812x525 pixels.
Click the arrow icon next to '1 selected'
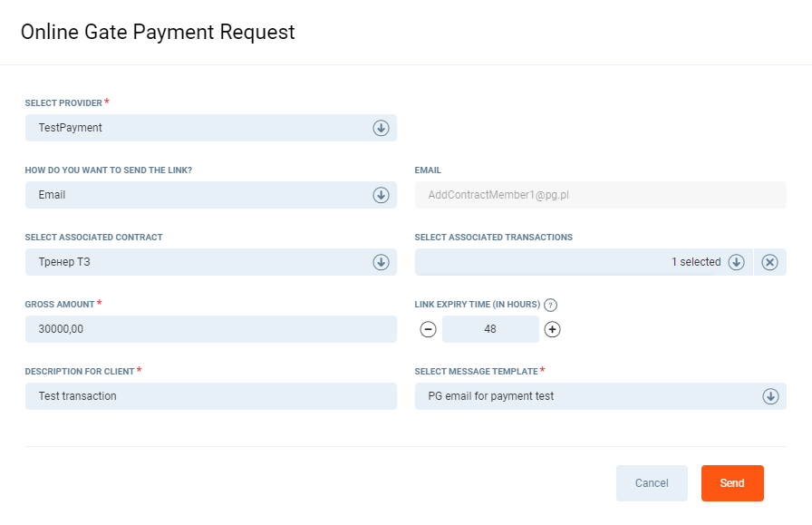tap(737, 262)
